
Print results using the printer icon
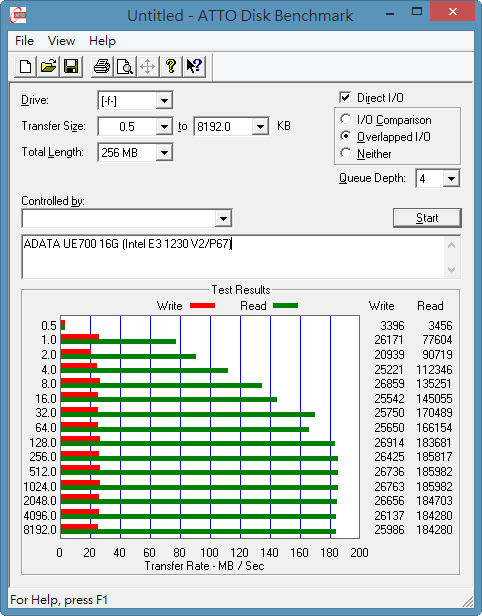click(x=102, y=66)
